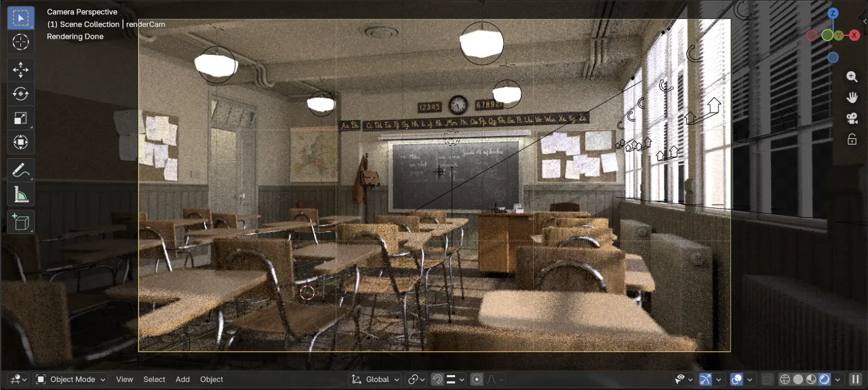Toggle camera view with camera icon
This screenshot has height=390, width=868.
(x=852, y=119)
